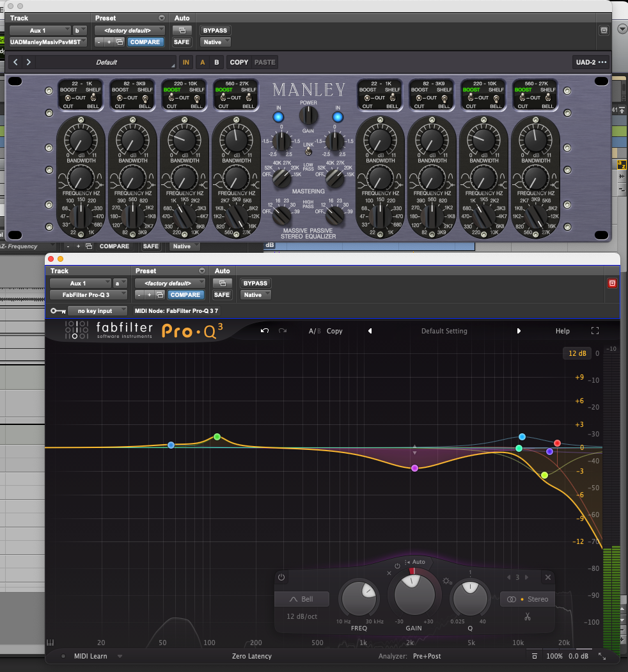
Task: Open Pro-Q 3 Help menu
Action: (563, 331)
